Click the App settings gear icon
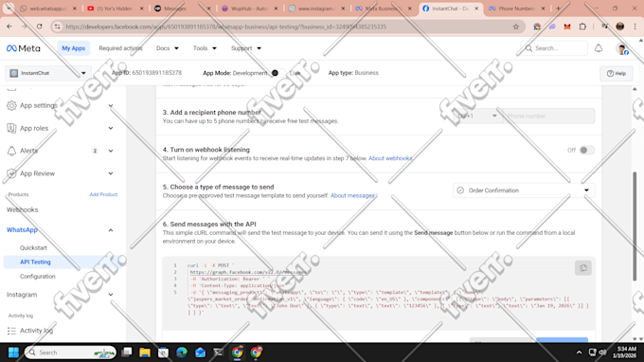Viewport: 644px width, 362px height. pos(11,105)
